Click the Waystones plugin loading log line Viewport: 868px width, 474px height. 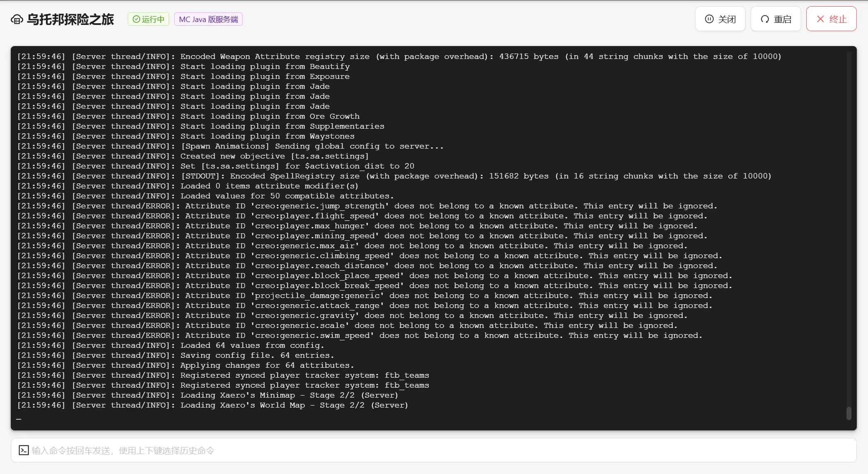coord(186,136)
